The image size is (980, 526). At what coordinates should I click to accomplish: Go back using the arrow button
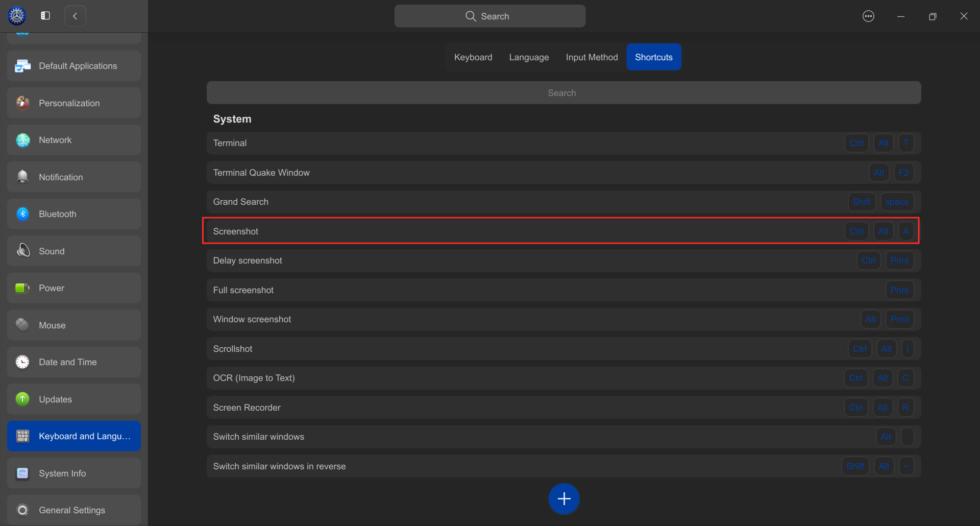[75, 16]
